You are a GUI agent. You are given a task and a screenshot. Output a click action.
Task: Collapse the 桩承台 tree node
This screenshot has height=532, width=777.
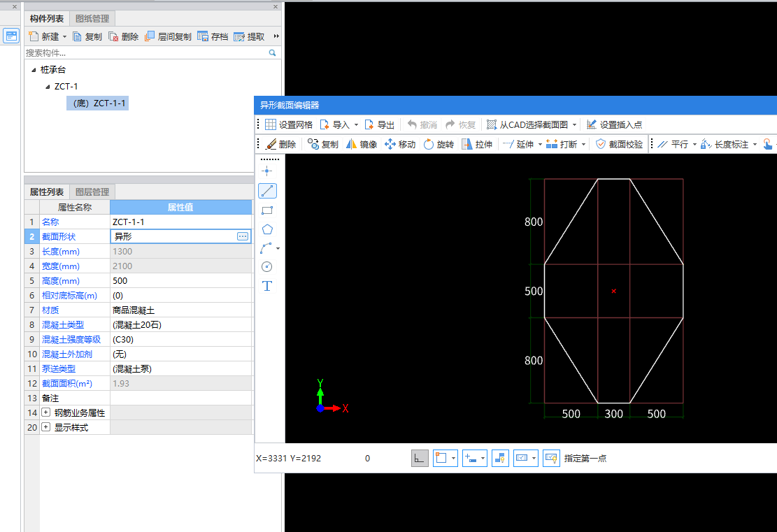click(34, 70)
